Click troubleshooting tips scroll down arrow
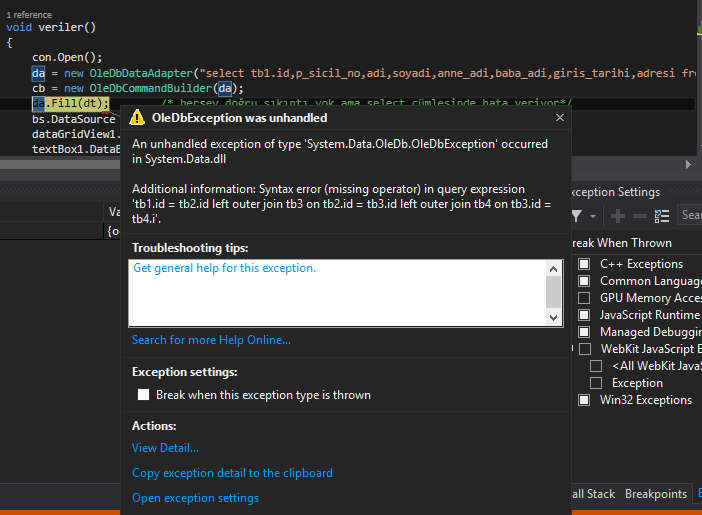702x515 pixels. click(x=553, y=318)
